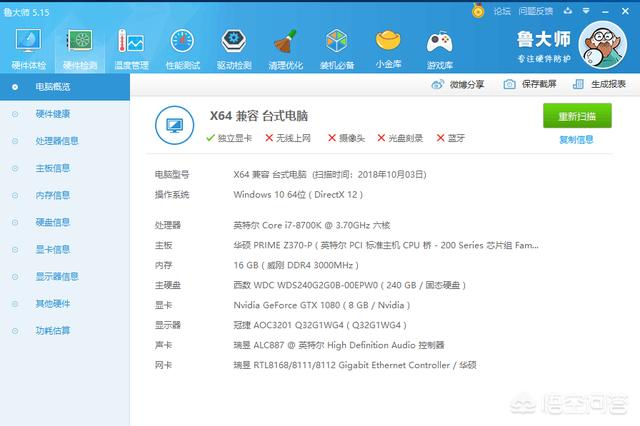Open the main menu dropdown arrow in title bar

click(586, 11)
